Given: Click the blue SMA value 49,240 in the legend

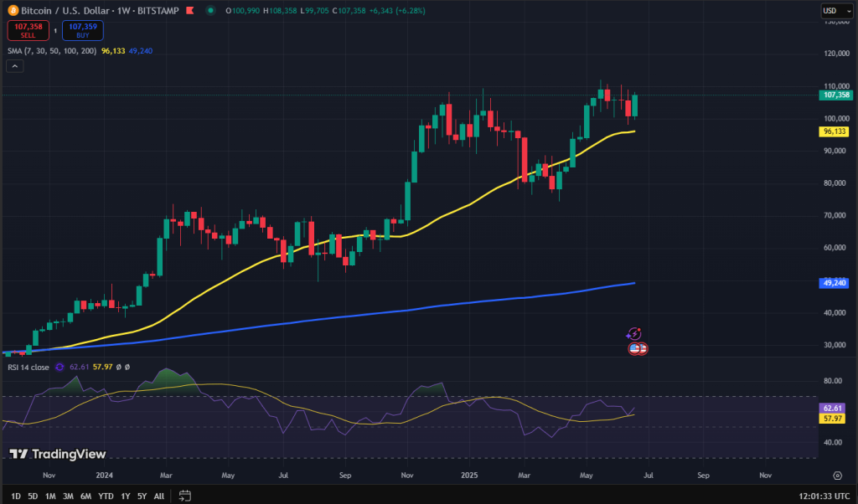Looking at the screenshot, I should (x=141, y=51).
